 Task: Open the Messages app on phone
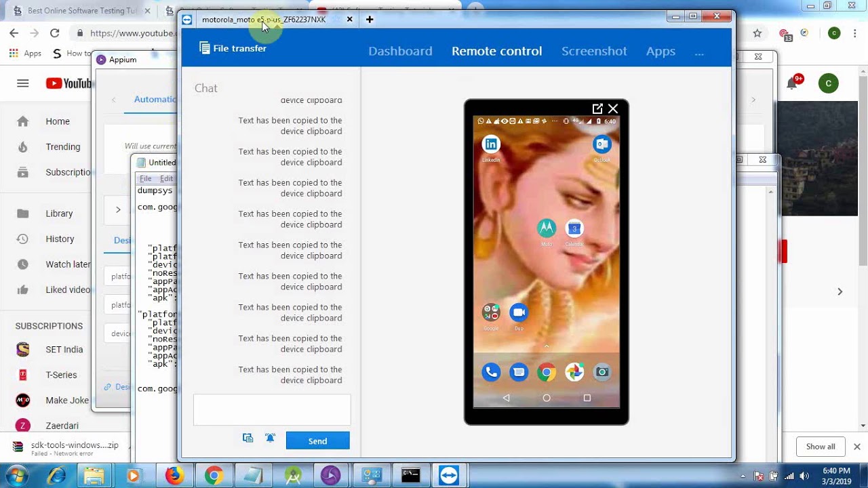pos(519,372)
